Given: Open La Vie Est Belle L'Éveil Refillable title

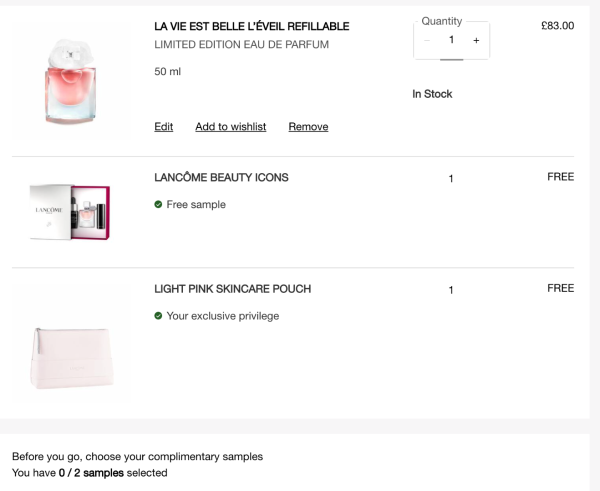Looking at the screenshot, I should click(x=251, y=26).
